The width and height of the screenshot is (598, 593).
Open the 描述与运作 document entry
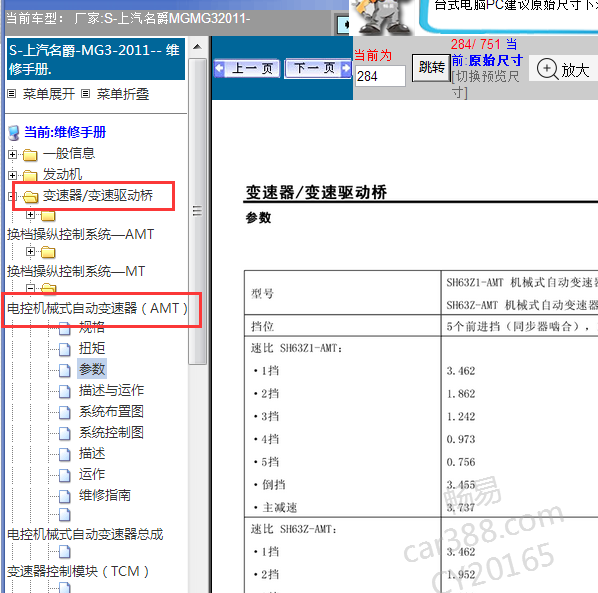(111, 390)
